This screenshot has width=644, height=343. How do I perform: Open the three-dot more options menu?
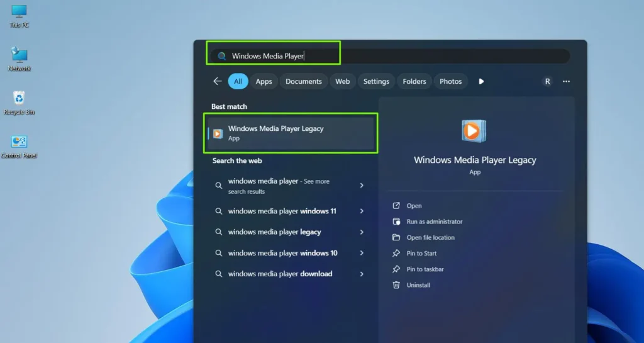[x=566, y=81]
